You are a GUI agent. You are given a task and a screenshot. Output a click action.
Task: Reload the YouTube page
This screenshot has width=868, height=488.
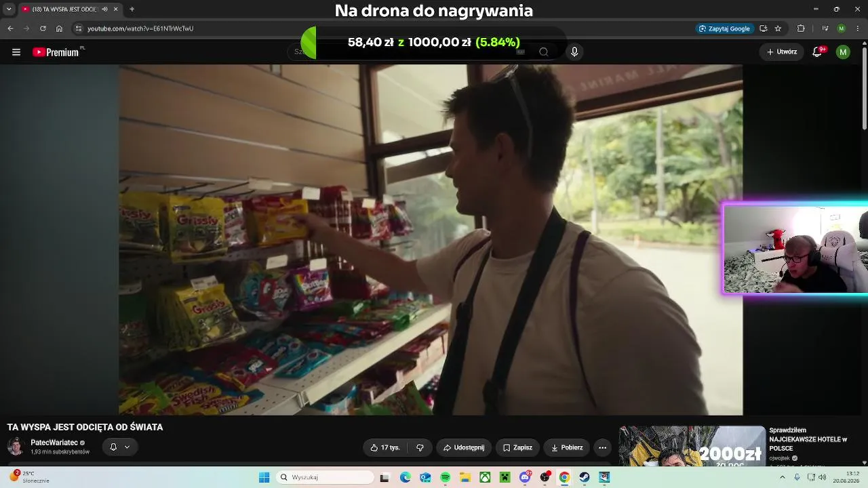tap(43, 28)
